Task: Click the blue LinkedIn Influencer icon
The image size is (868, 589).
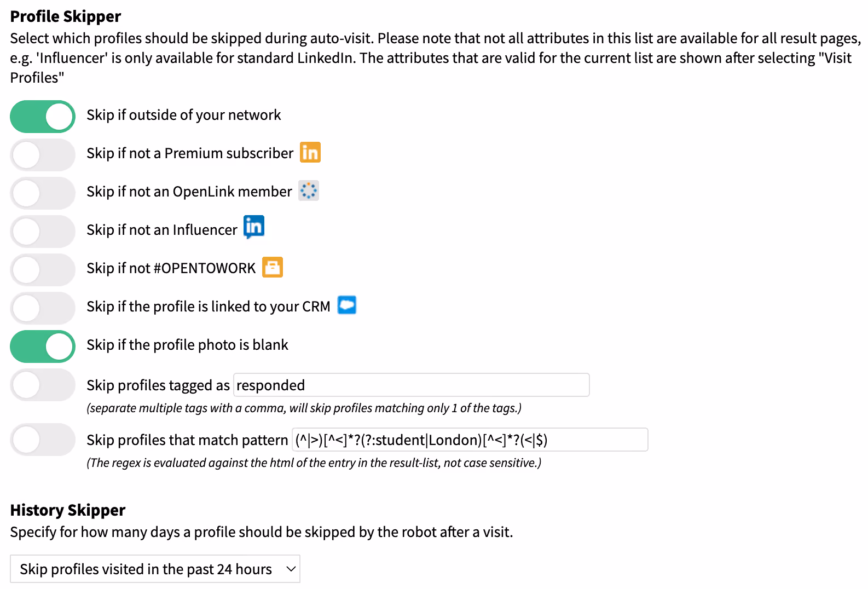Action: click(x=254, y=227)
